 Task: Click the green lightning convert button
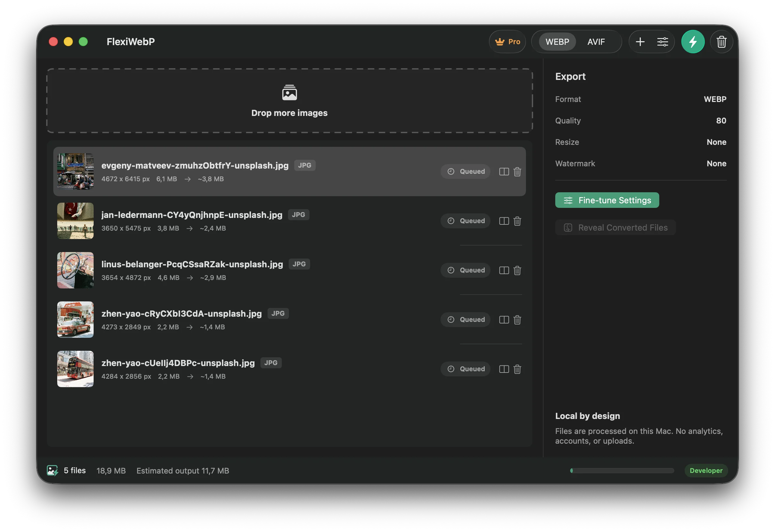coord(692,42)
